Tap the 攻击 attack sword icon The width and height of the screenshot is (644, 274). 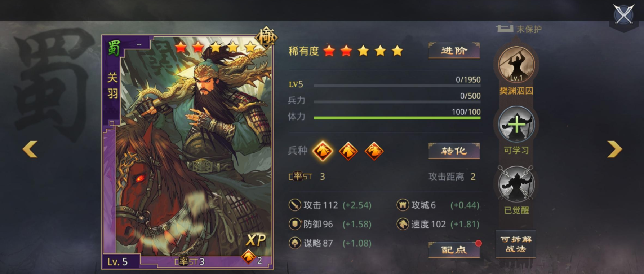pyautogui.click(x=295, y=205)
